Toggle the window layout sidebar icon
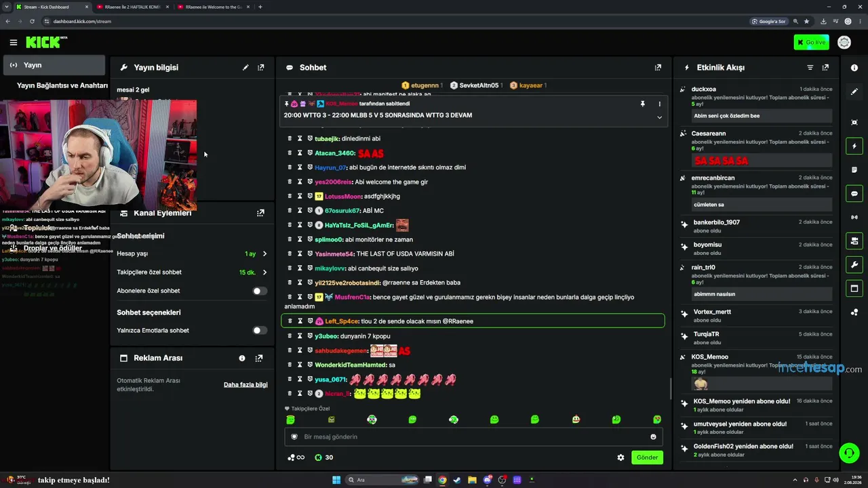Screen dimensions: 868x488 pos(854,289)
